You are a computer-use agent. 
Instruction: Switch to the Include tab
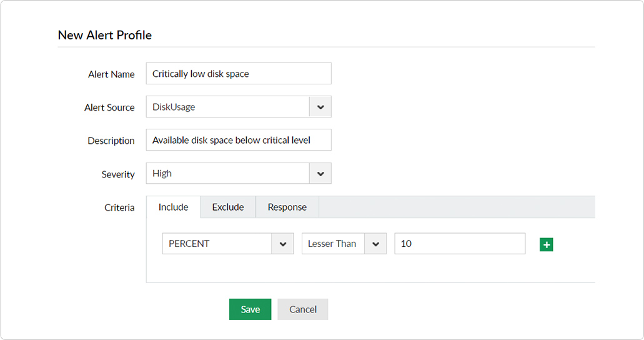coord(173,207)
